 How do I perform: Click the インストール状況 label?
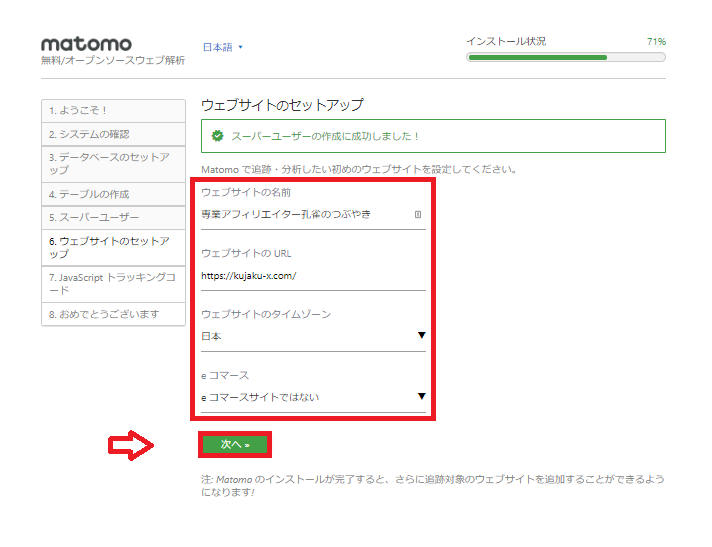click(506, 41)
